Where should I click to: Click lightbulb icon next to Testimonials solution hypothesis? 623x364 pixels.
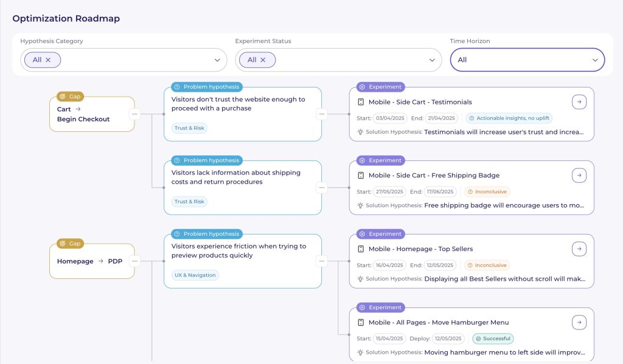360,132
